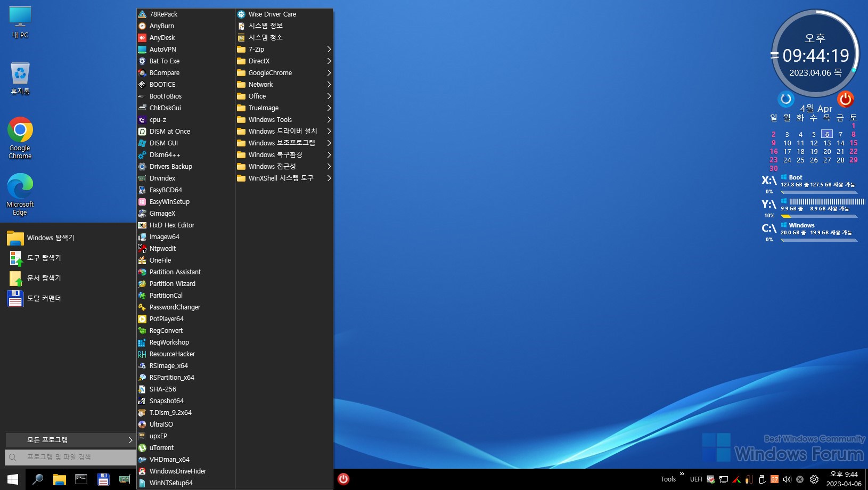Select PotPlayer64 menu entry

pyautogui.click(x=185, y=319)
